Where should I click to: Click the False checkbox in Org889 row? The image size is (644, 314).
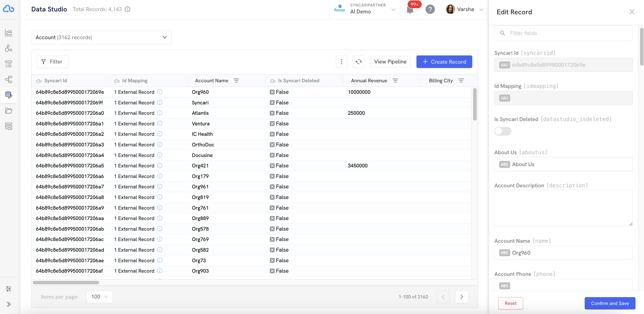(272, 218)
